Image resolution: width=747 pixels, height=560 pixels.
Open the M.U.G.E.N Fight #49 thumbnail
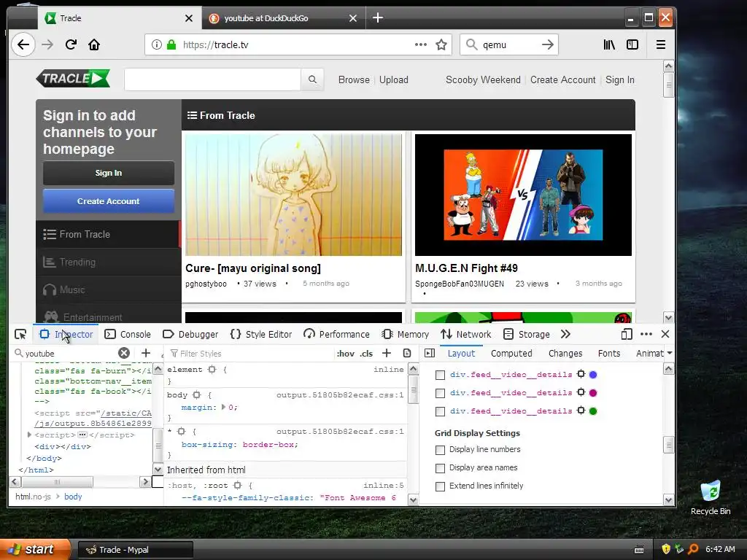point(523,195)
